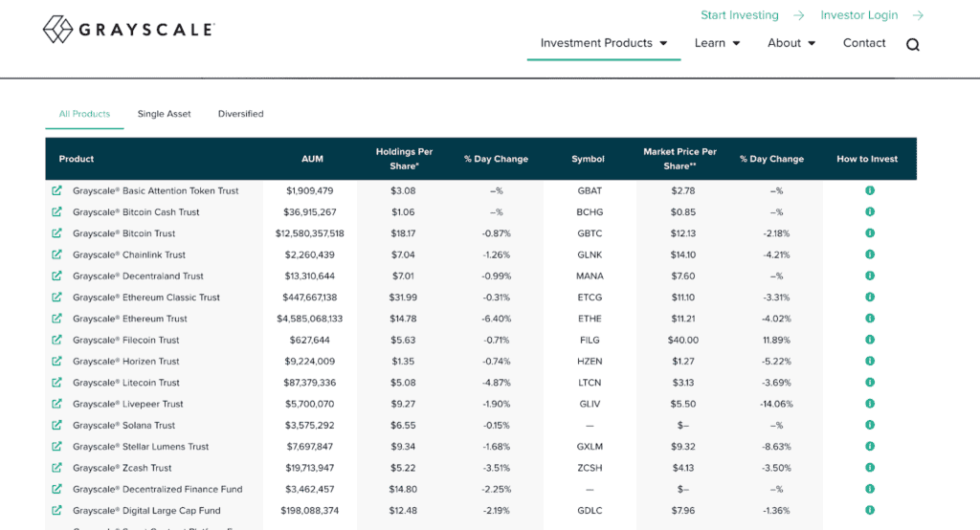The width and height of the screenshot is (980, 530).
Task: Open Grayscale Bitcoin Trust product link
Action: [123, 233]
